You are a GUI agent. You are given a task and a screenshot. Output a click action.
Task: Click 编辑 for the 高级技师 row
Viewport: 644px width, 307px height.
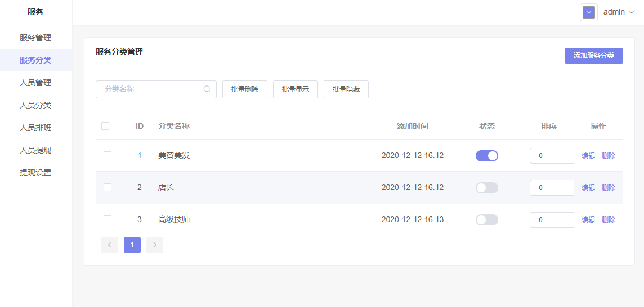(x=588, y=220)
